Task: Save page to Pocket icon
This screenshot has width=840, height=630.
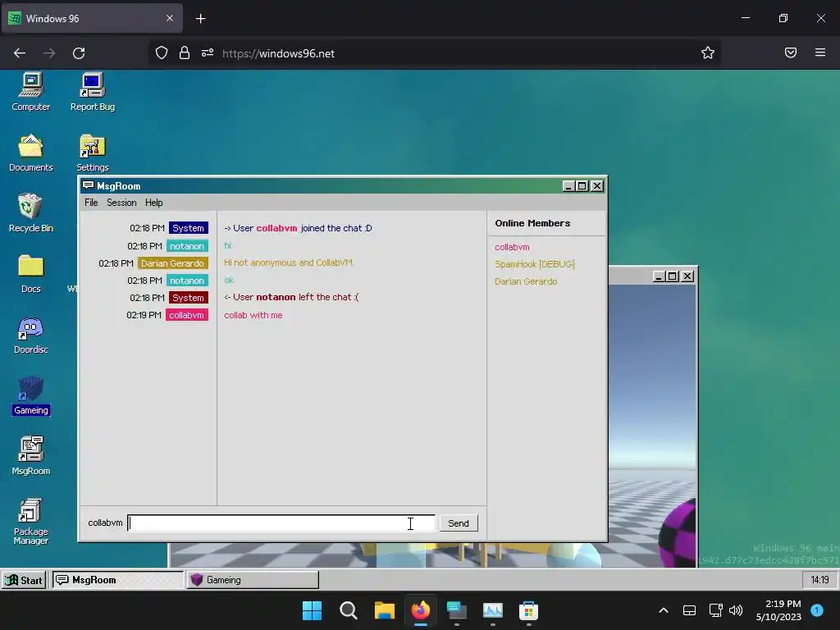Action: (x=791, y=52)
